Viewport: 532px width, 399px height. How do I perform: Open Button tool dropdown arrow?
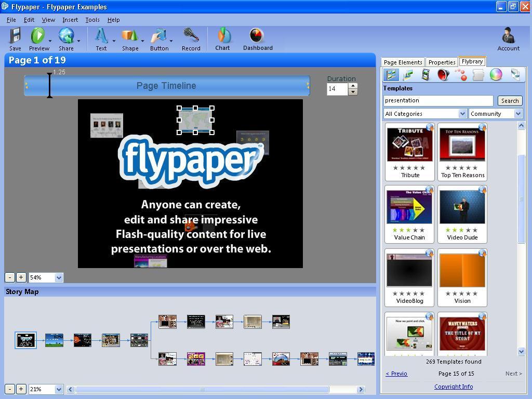[171, 41]
